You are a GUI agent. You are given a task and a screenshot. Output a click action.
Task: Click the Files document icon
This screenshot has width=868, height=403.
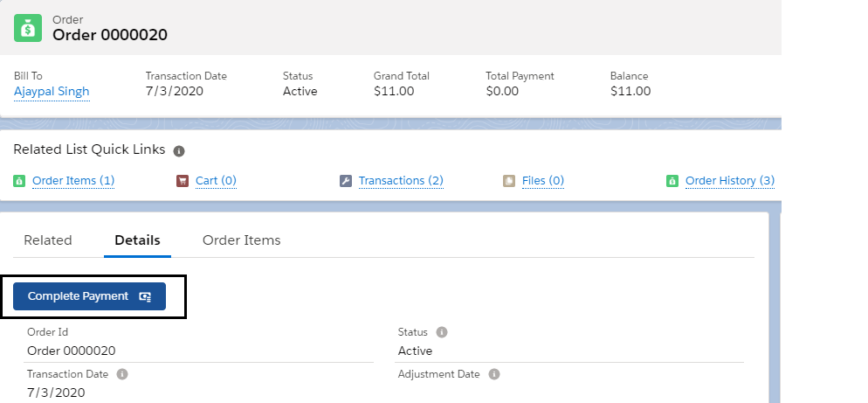coord(509,181)
